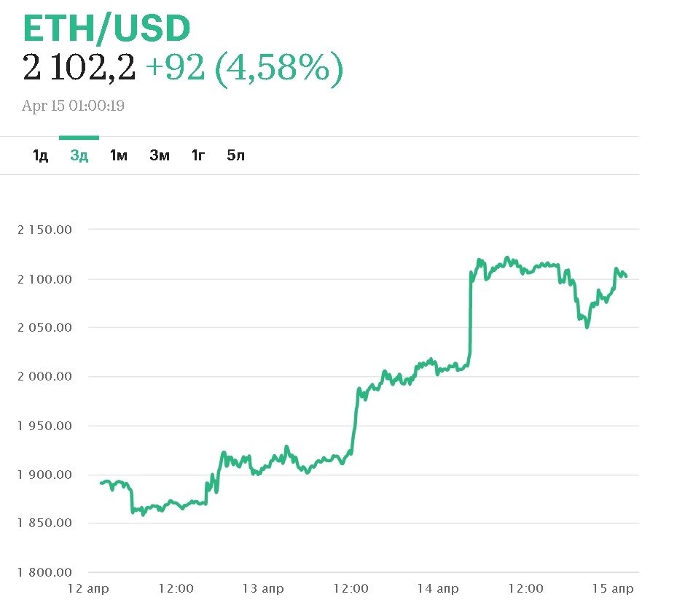Switch to the 3м period tab
Image resolution: width=677 pixels, height=616 pixels.
click(x=159, y=155)
